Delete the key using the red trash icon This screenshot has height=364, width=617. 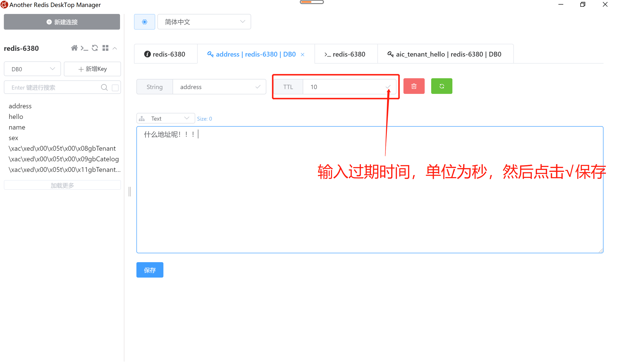click(414, 86)
